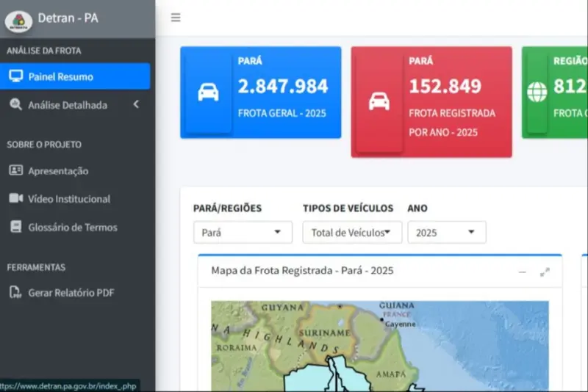This screenshot has height=392, width=588.
Task: Click the Gerar Relatório PDF file icon
Action: pyautogui.click(x=15, y=293)
